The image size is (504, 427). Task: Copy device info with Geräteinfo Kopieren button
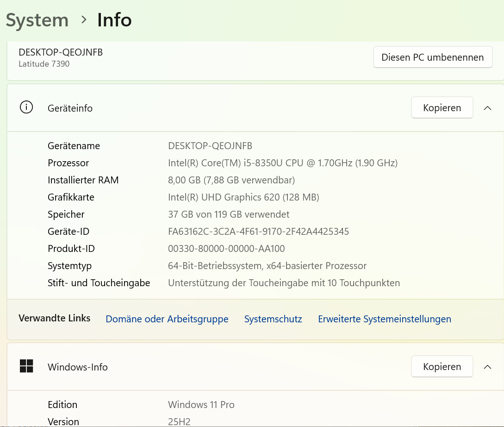click(x=442, y=108)
